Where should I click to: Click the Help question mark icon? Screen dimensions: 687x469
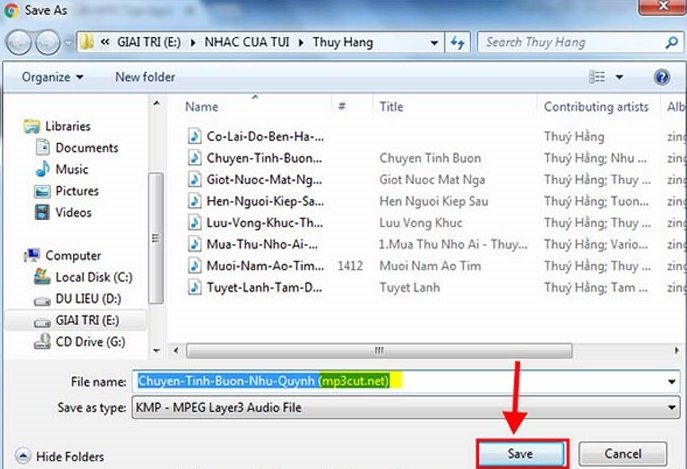click(x=661, y=77)
